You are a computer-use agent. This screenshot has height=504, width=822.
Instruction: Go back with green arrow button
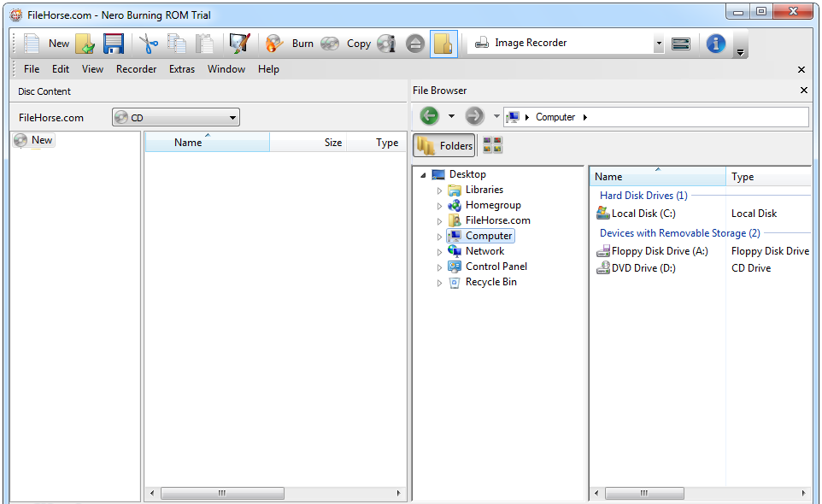[x=429, y=116]
